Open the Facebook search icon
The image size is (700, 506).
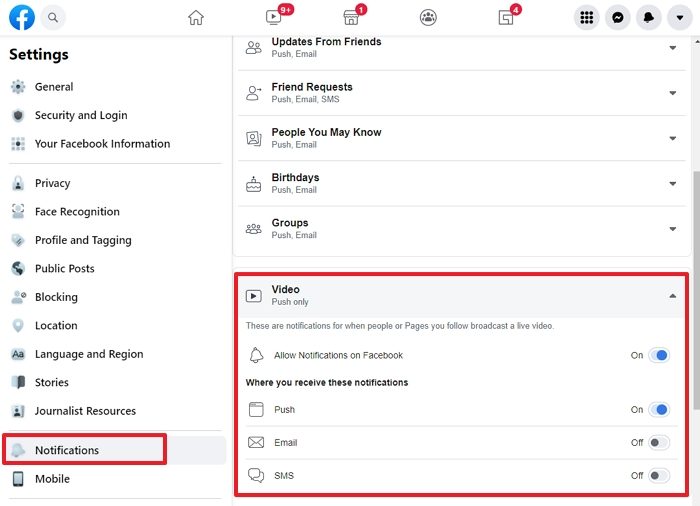(53, 17)
